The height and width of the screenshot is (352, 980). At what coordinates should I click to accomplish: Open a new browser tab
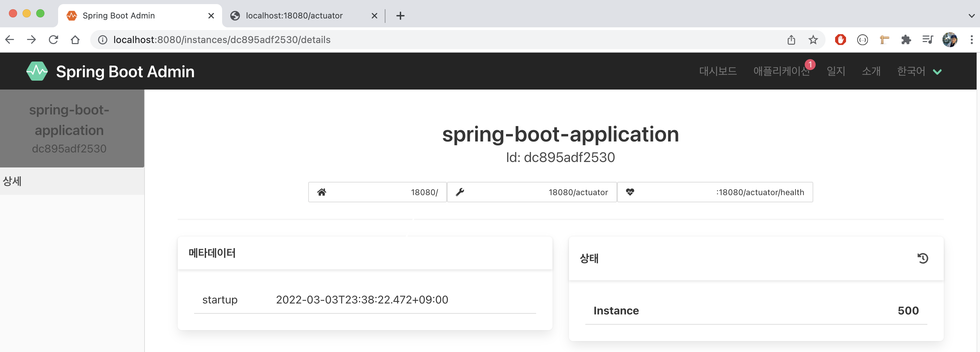click(400, 16)
